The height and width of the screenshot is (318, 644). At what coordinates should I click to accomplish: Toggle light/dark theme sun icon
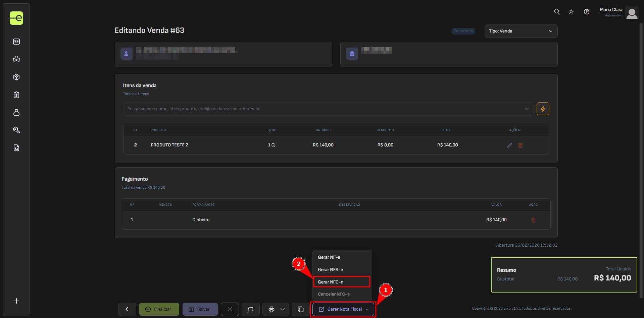point(571,12)
